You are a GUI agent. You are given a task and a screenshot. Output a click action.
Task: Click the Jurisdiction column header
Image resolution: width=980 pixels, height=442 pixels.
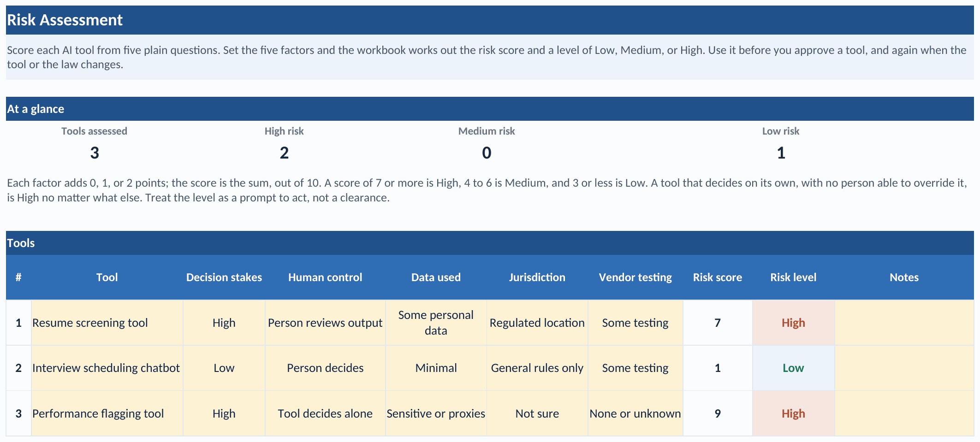pyautogui.click(x=537, y=277)
